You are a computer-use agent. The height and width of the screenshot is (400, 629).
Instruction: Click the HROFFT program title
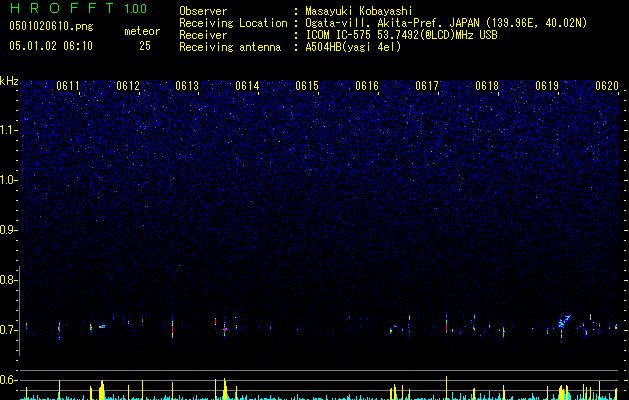tap(61, 8)
